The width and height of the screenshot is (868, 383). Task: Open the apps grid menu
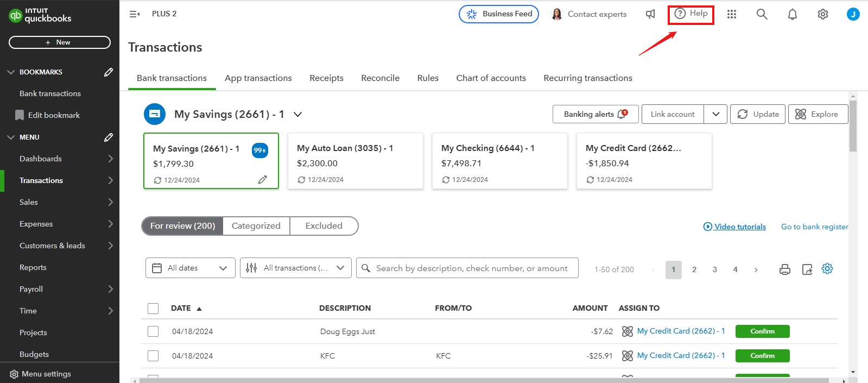point(732,14)
